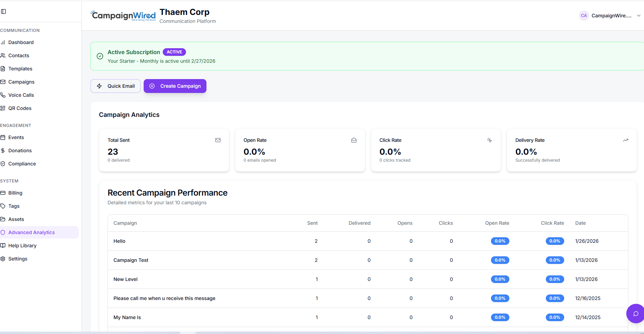Click the Quick Email button
644x334 pixels.
(x=116, y=86)
